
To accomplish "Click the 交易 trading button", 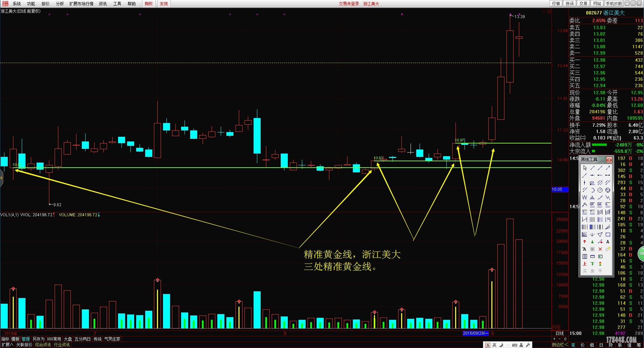I will (583, 3).
